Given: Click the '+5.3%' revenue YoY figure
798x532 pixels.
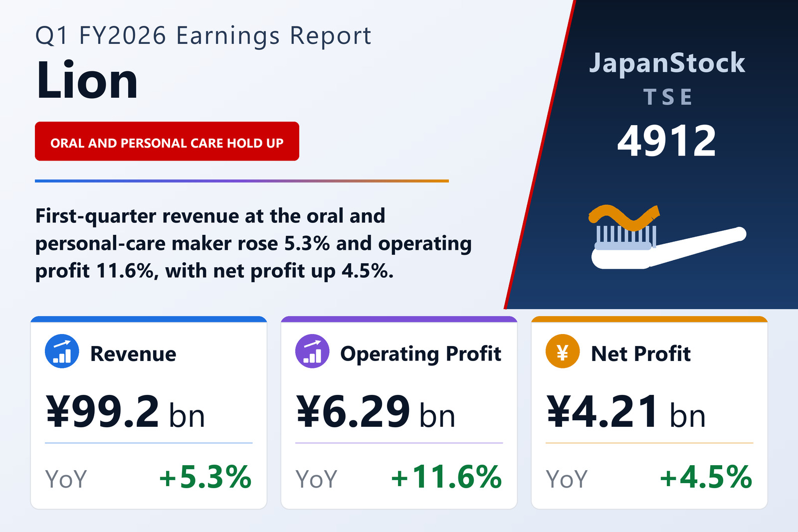Looking at the screenshot, I should tap(205, 477).
